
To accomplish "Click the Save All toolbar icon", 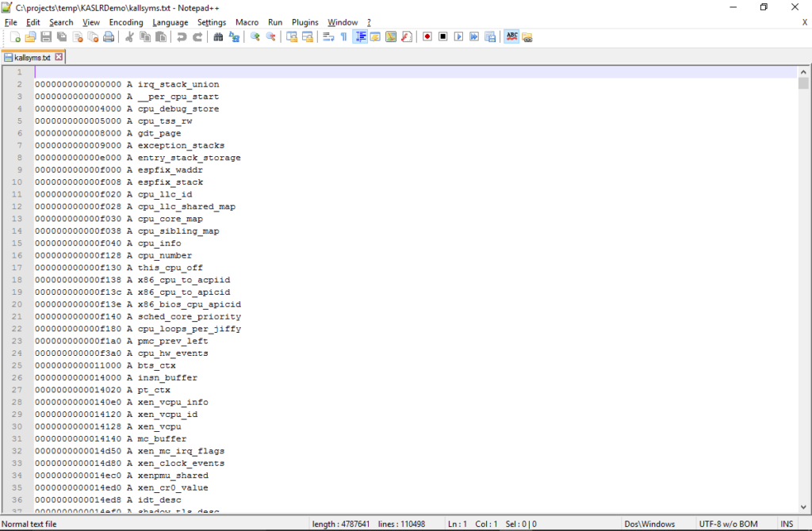I will pos(60,36).
